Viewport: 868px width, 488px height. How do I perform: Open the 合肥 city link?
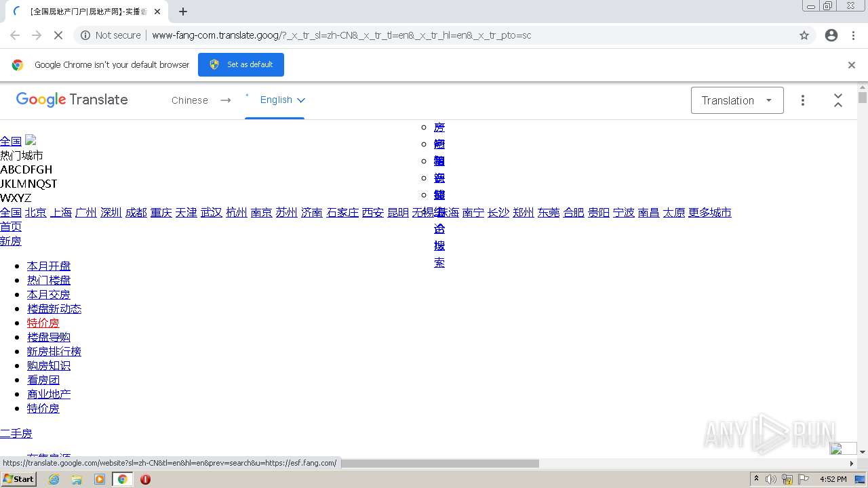[x=574, y=212]
